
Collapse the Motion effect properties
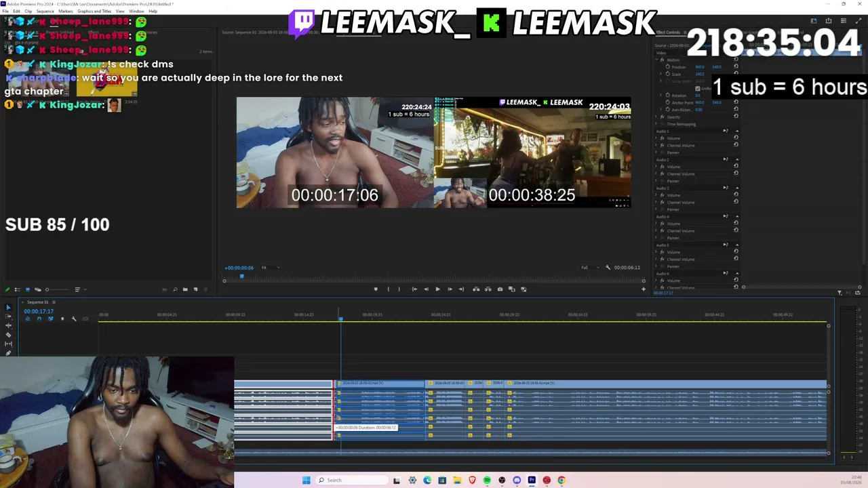point(656,60)
